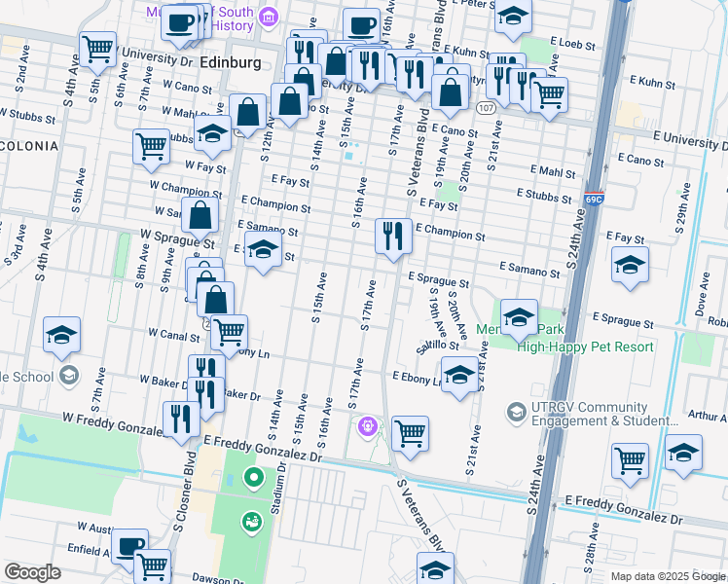728x584 pixels.
Task: Open the cafe cup marker near N 16th Ave
Action: (361, 27)
